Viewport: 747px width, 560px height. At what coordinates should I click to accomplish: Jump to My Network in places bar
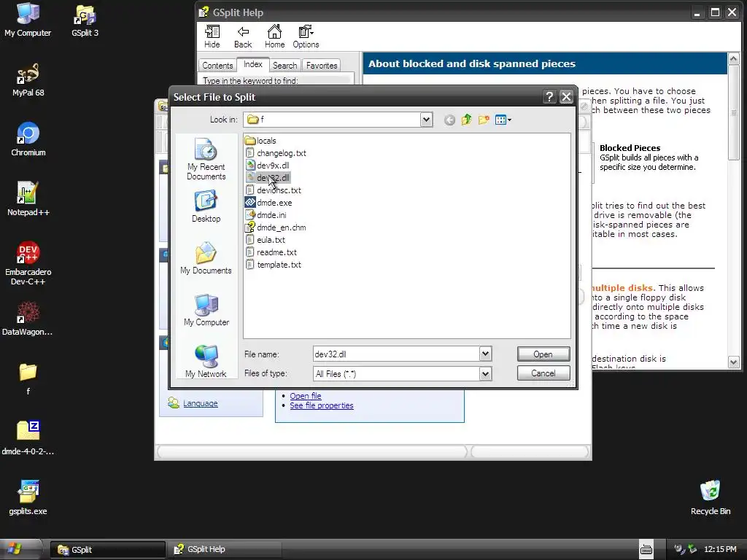coord(206,361)
